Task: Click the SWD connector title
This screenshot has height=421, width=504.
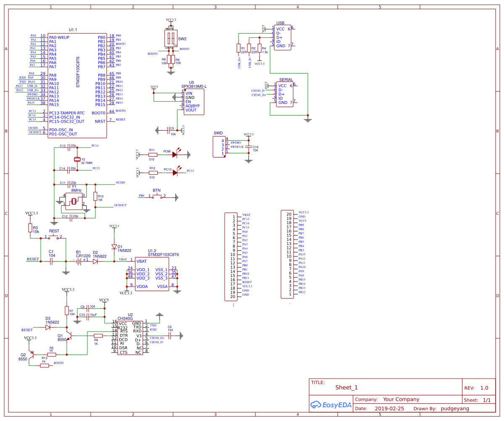Action: [x=218, y=133]
